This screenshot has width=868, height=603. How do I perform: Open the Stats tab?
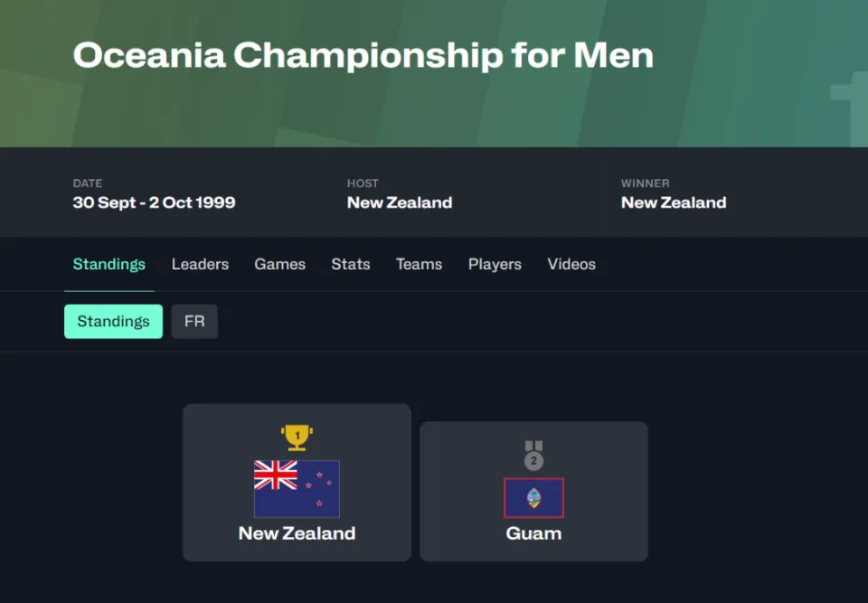coord(351,264)
